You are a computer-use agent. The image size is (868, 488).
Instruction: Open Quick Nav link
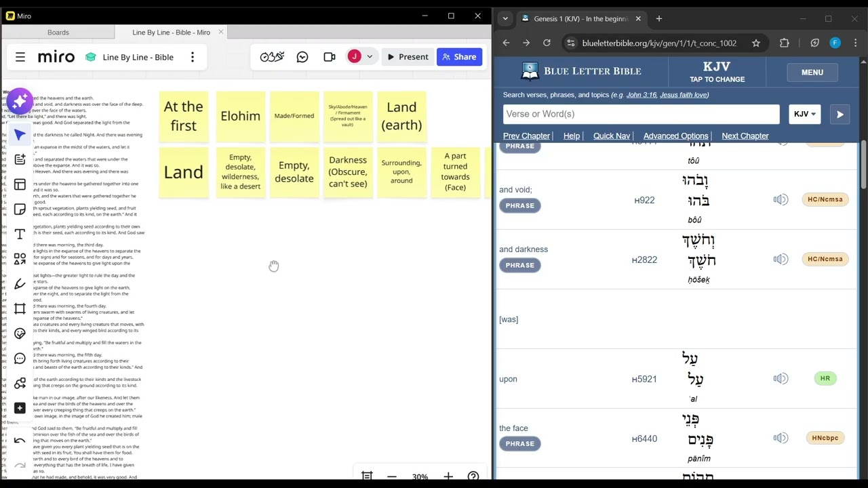(612, 136)
